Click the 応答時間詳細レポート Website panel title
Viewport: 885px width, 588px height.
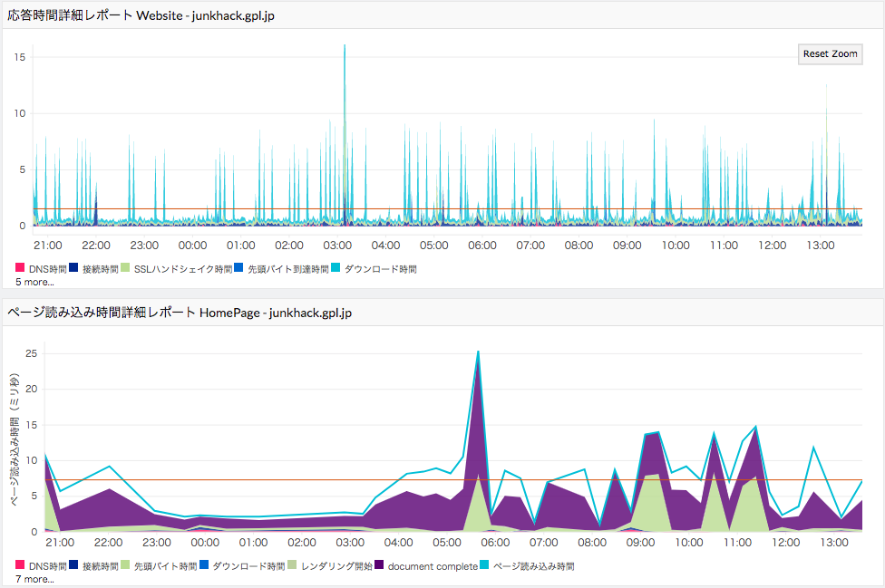(141, 15)
